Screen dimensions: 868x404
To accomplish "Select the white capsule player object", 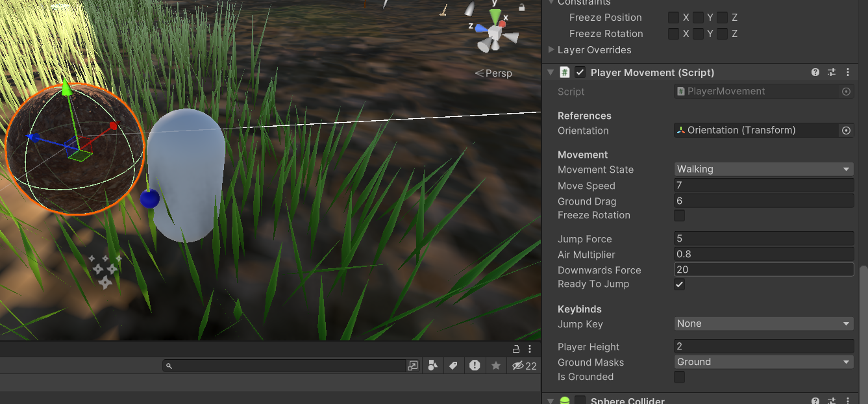I will pyautogui.click(x=186, y=175).
